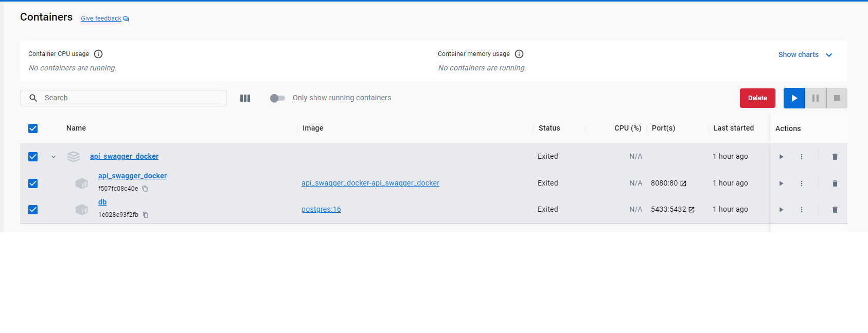Sort containers by the Last started column
This screenshot has height=333, width=868.
[x=733, y=128]
